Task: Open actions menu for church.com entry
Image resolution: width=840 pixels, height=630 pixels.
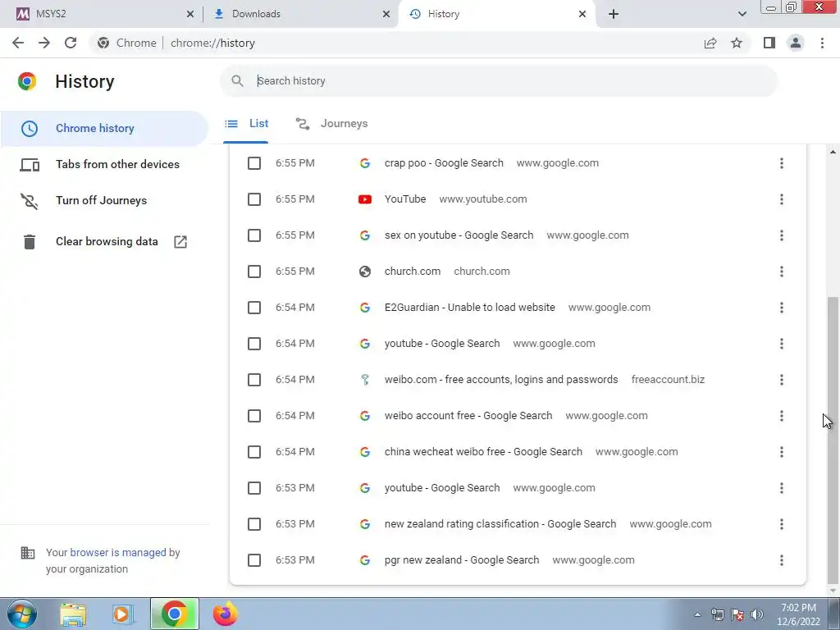Action: (x=782, y=272)
